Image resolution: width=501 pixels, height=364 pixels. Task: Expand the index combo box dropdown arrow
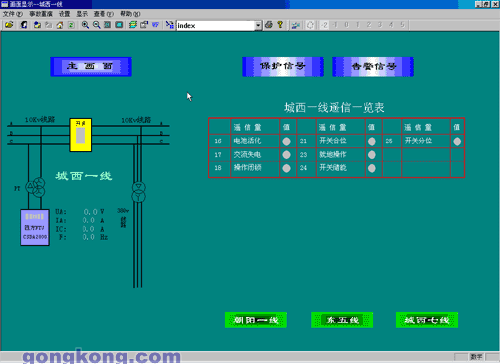click(258, 26)
